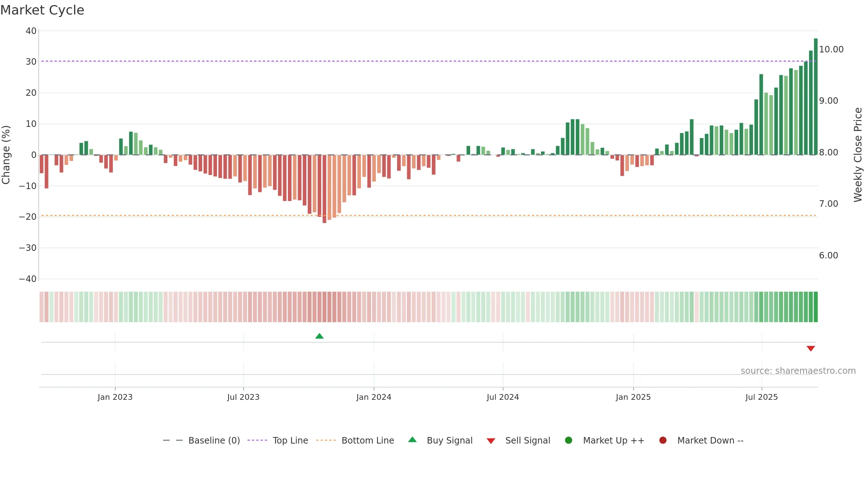The image size is (868, 488).
Task: Click the tallest green bar at chart's right end
Action: (x=816, y=97)
